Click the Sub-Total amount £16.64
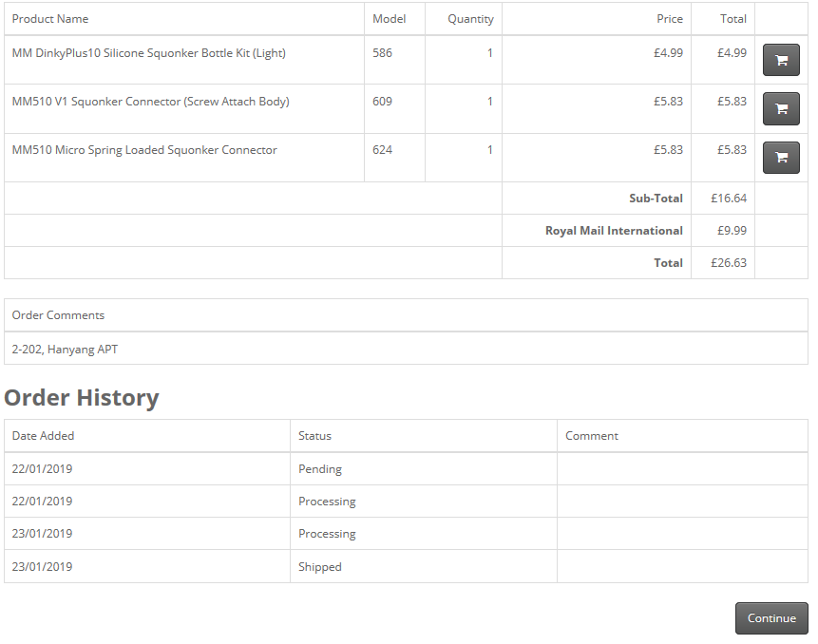This screenshot has width=818, height=644. 728,199
